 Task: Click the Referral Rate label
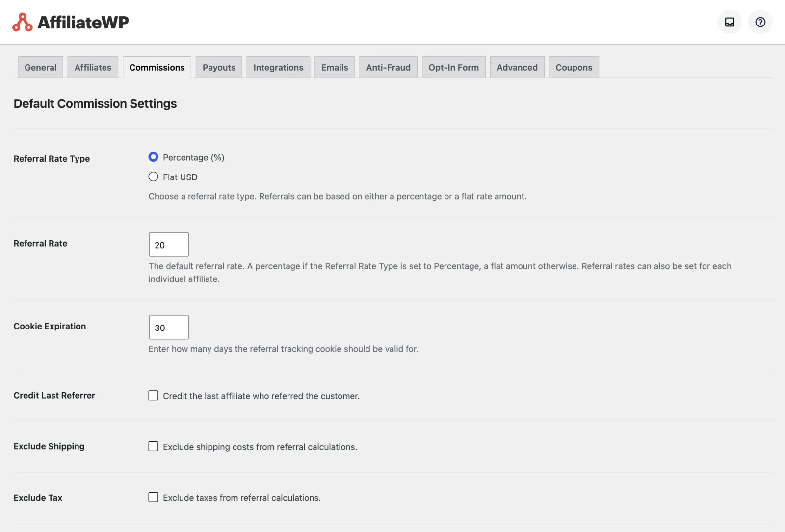point(40,243)
